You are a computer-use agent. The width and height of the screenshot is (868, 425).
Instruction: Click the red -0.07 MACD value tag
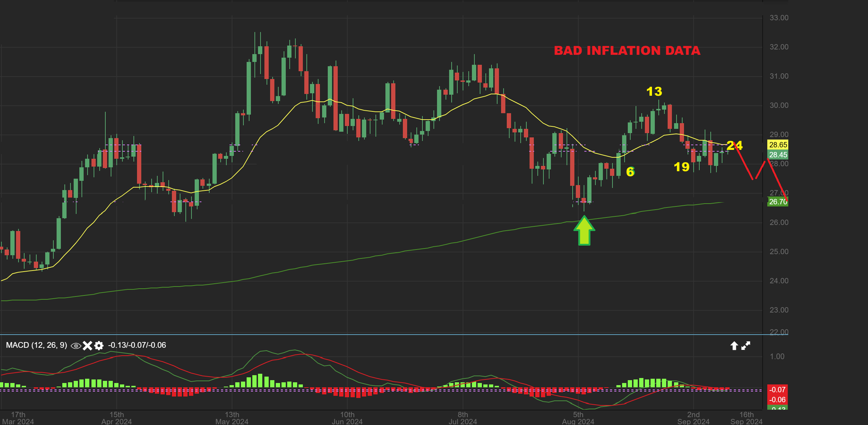tap(777, 390)
